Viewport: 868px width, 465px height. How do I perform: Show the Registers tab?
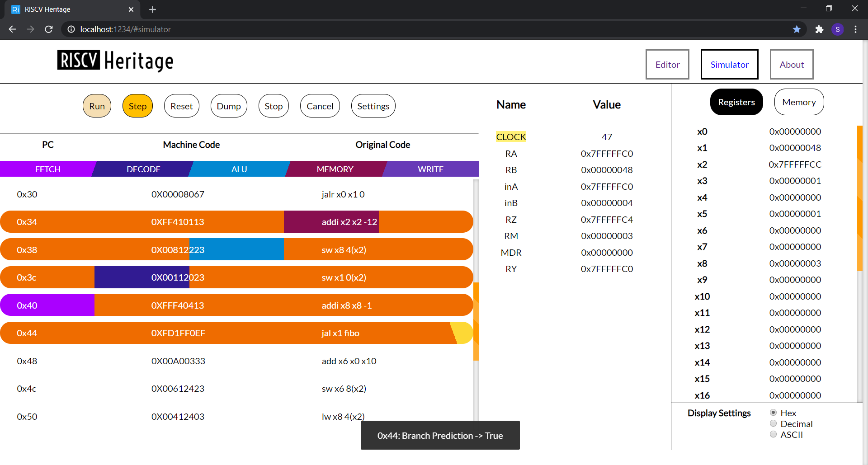[736, 102]
